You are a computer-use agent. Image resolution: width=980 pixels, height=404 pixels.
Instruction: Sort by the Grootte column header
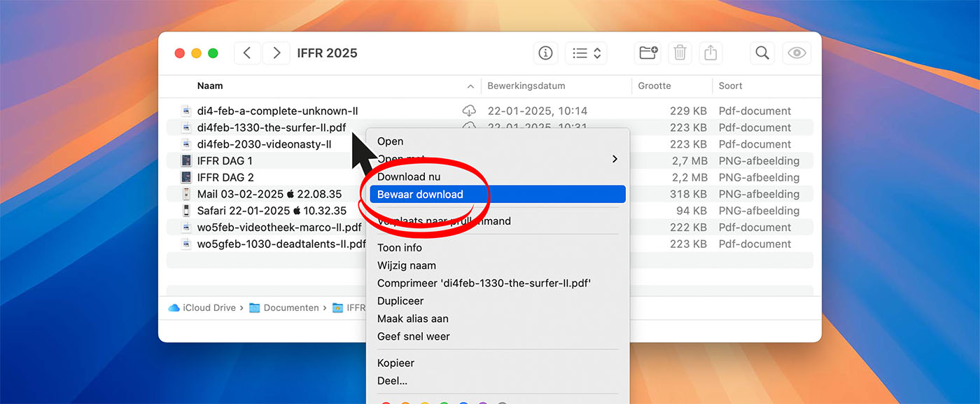[654, 86]
